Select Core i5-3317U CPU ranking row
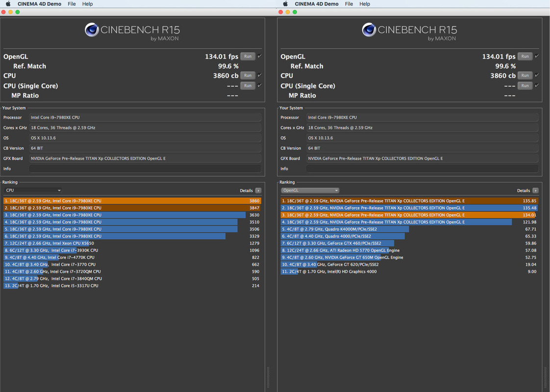Image resolution: width=550 pixels, height=392 pixels. [x=132, y=286]
